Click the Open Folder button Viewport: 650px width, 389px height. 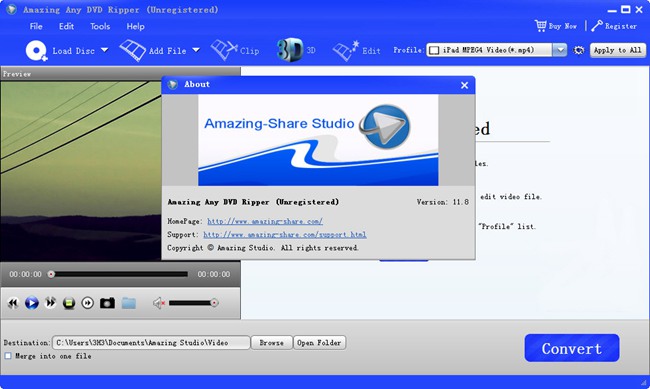point(319,343)
